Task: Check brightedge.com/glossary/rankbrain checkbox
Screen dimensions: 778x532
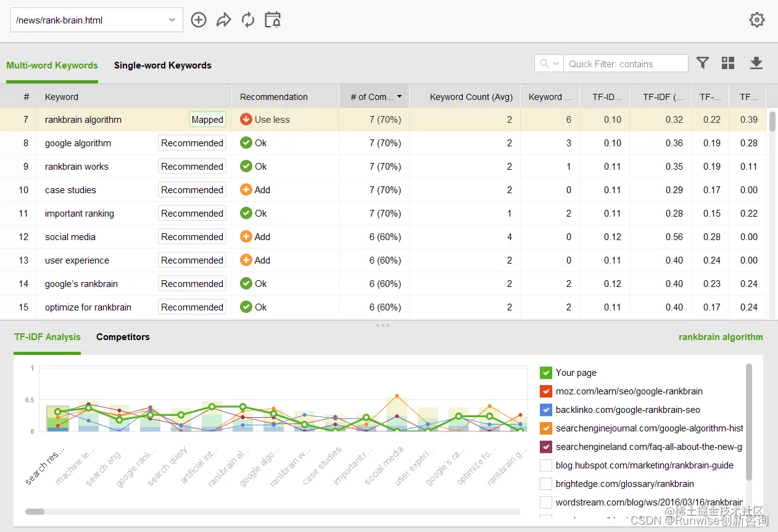Action: pyautogui.click(x=545, y=484)
